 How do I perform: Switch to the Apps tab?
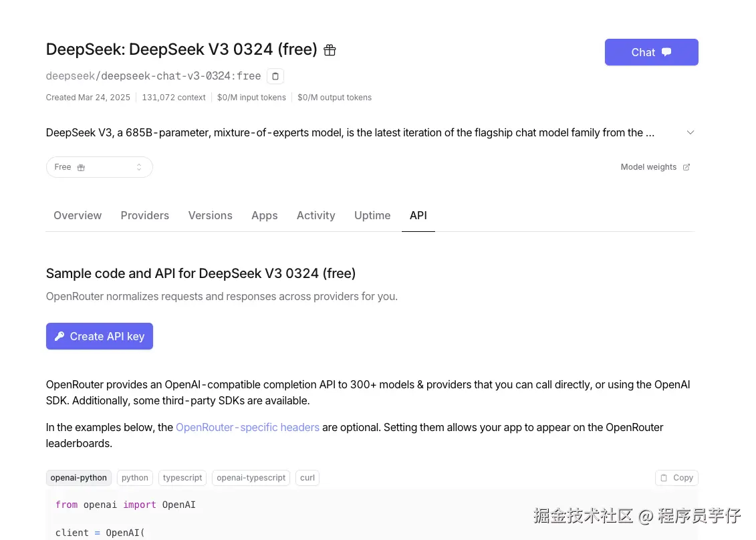click(264, 215)
